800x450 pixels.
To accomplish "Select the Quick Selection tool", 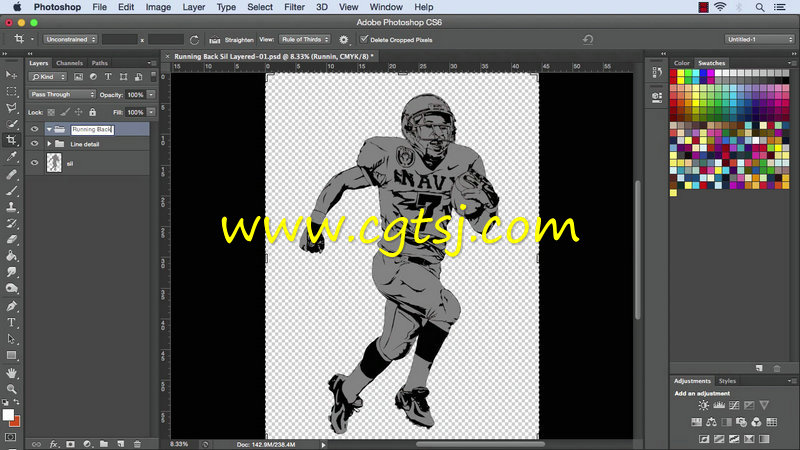I will click(11, 124).
